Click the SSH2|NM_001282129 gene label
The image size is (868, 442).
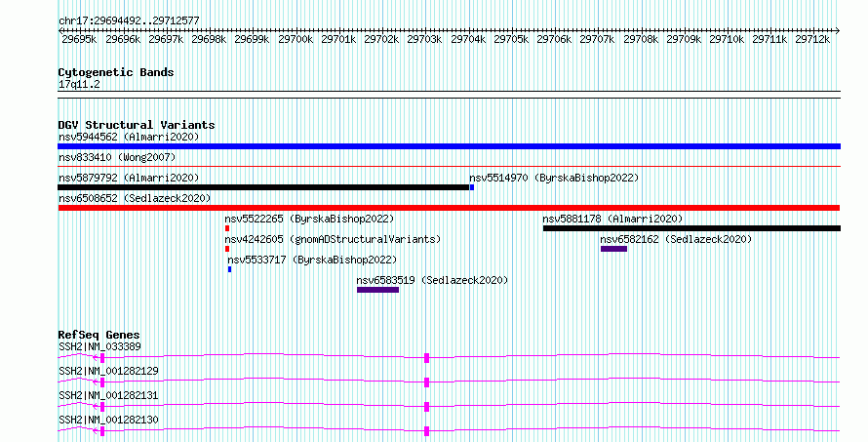[108, 371]
